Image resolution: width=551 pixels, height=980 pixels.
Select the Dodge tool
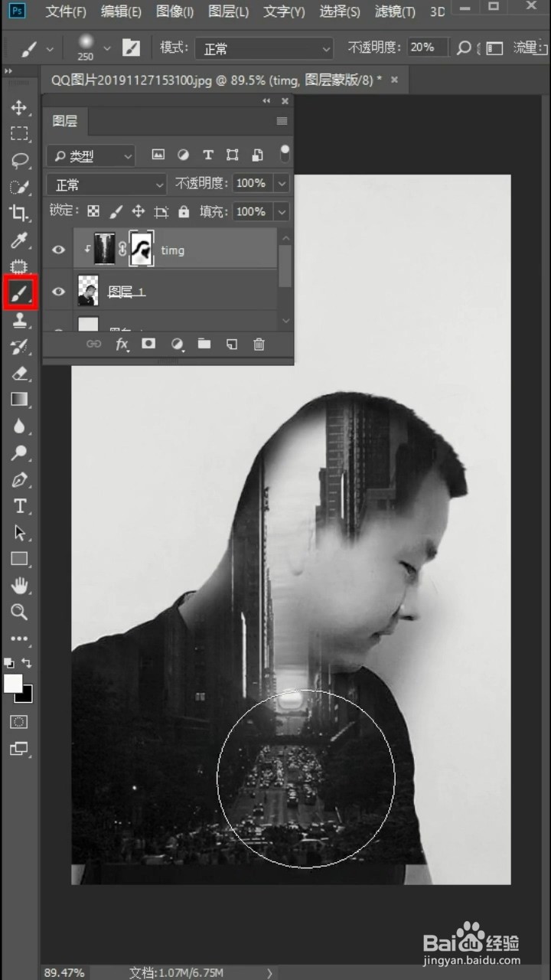19,452
